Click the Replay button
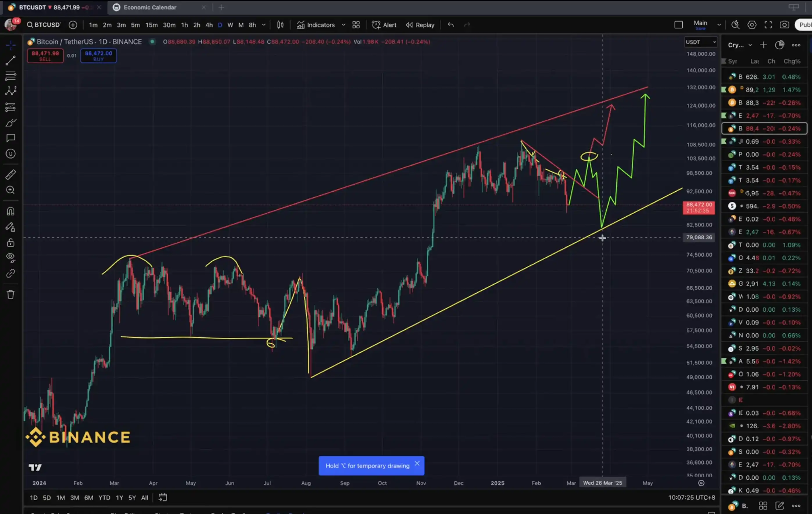This screenshot has width=812, height=514. pyautogui.click(x=420, y=25)
